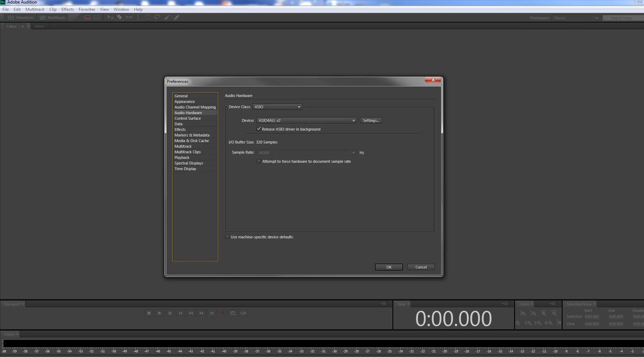The image size is (644, 357).
Task: Show the Spectral Pitch Display
Action: tap(97, 17)
